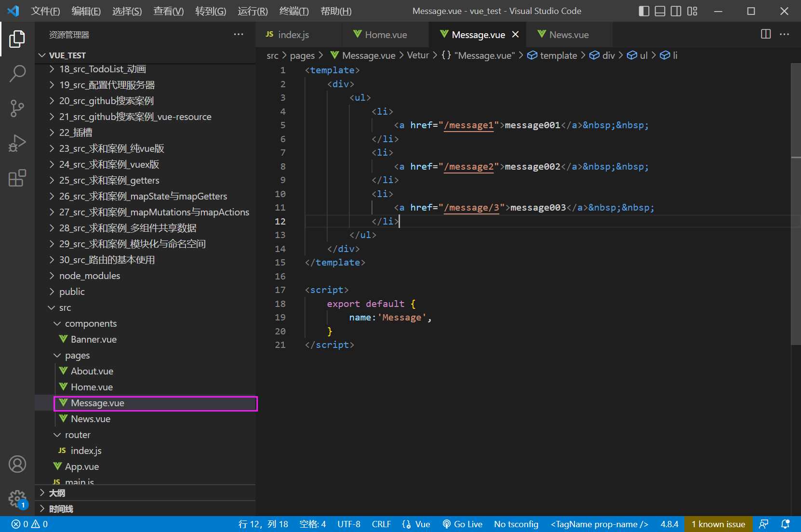Screen dimensions: 801x532
Task: Open the Explorer view in activity bar
Action: [17, 39]
